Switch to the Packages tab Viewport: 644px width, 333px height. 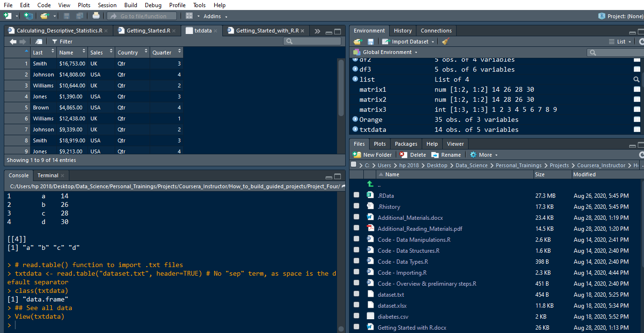pyautogui.click(x=406, y=144)
